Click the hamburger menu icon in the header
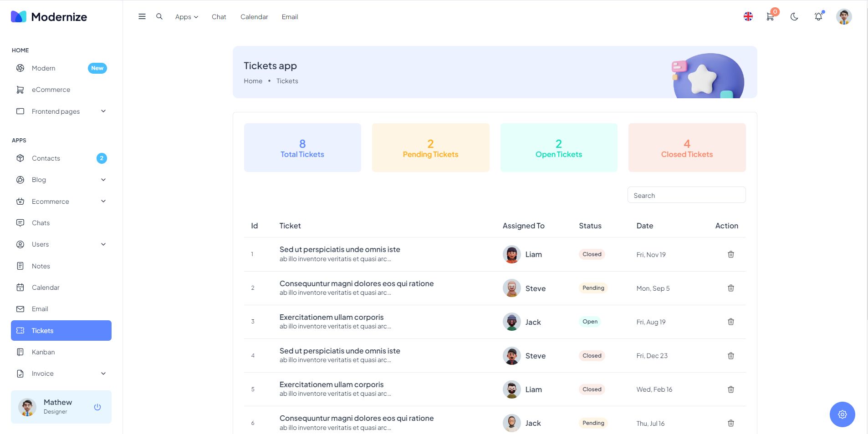Screen dimensions: 868x434 142,17
